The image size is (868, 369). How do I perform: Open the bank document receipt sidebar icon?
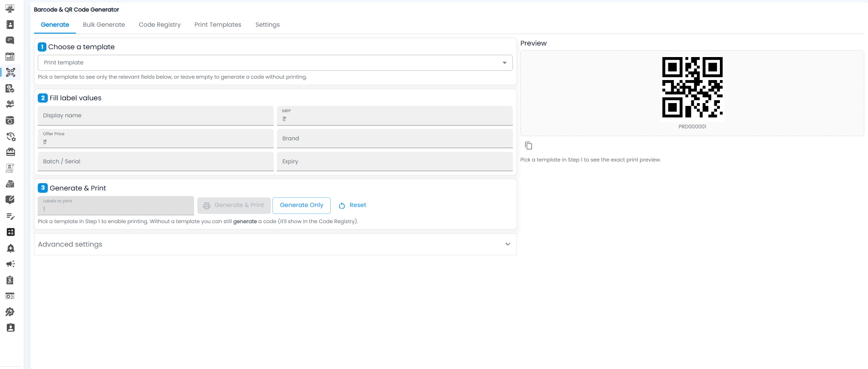coord(10,168)
